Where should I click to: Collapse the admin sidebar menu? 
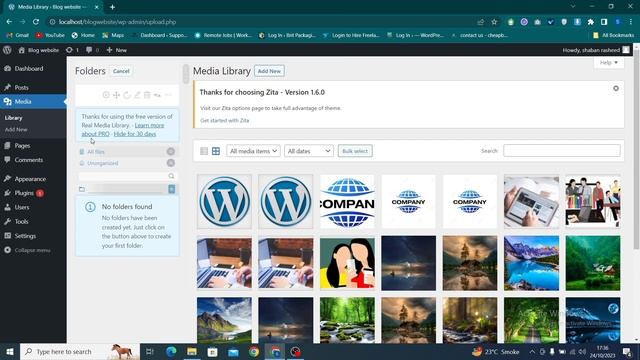28,250
